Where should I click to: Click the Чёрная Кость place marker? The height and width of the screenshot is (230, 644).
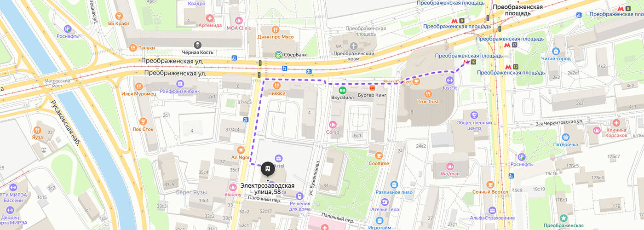coord(198,45)
